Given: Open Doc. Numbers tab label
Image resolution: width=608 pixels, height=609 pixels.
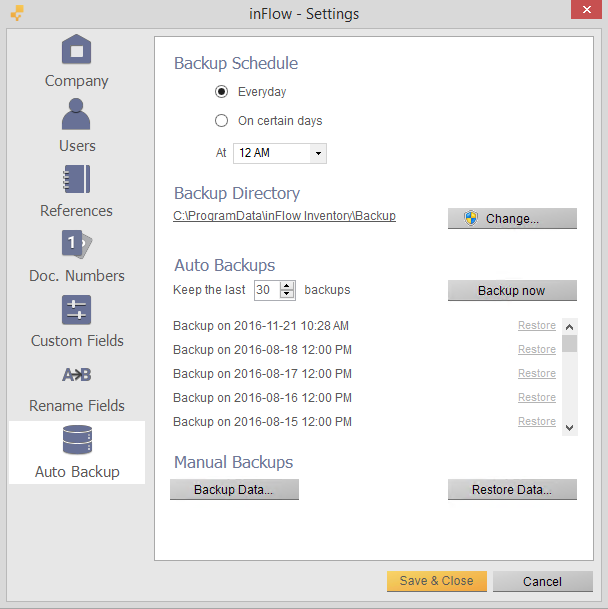Looking at the screenshot, I should [x=77, y=276].
